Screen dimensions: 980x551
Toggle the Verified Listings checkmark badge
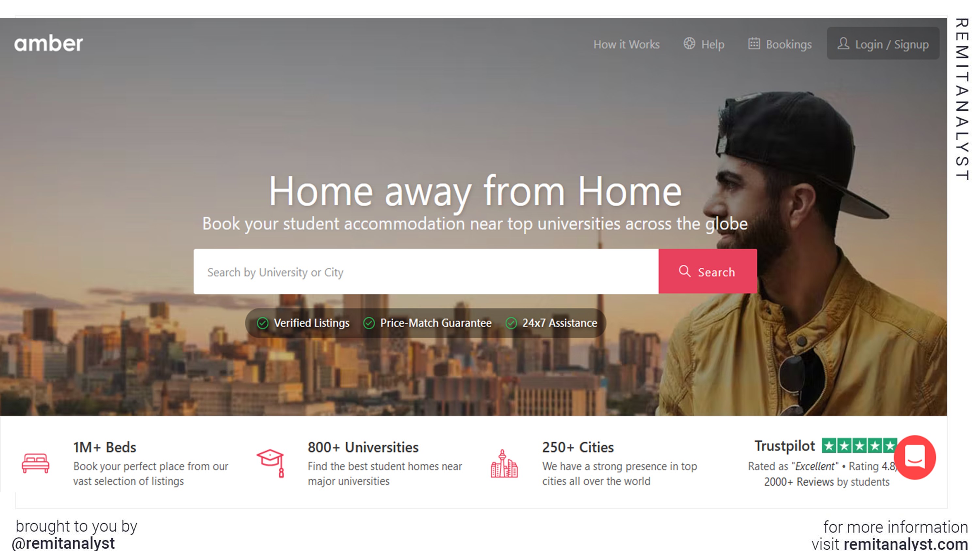point(263,323)
